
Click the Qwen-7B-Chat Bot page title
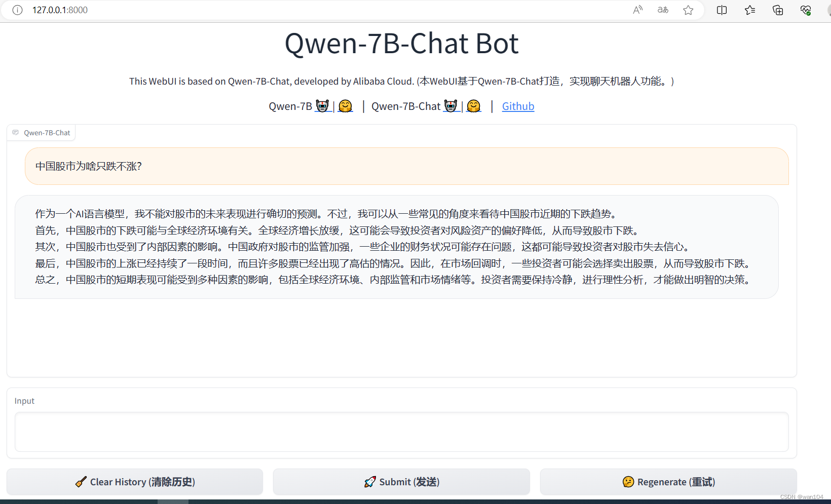(x=402, y=44)
